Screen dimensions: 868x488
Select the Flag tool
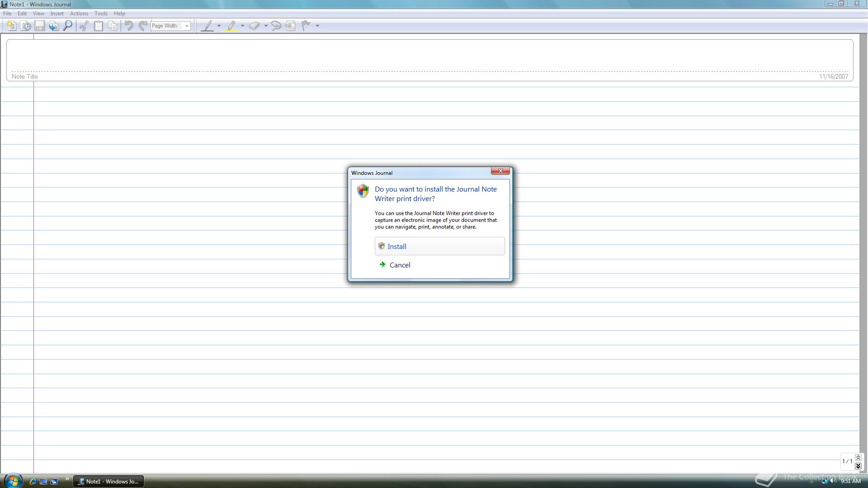pyautogui.click(x=306, y=26)
